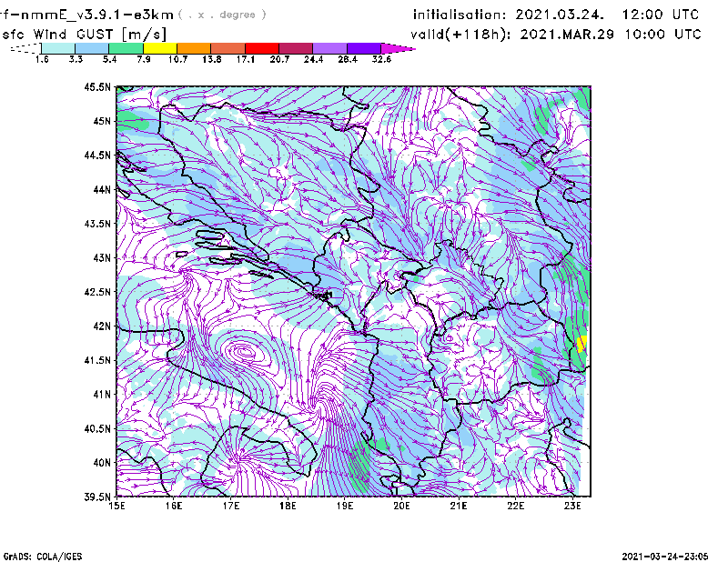The height and width of the screenshot is (562, 728).
Task: Click the light blue legend swatch
Action: pyautogui.click(x=92, y=48)
